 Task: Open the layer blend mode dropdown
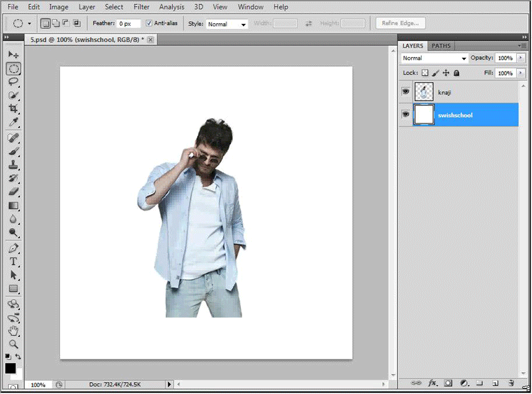point(434,58)
